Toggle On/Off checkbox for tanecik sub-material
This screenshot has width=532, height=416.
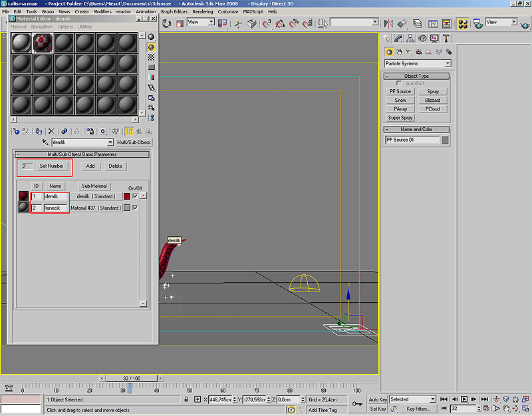pyautogui.click(x=135, y=208)
